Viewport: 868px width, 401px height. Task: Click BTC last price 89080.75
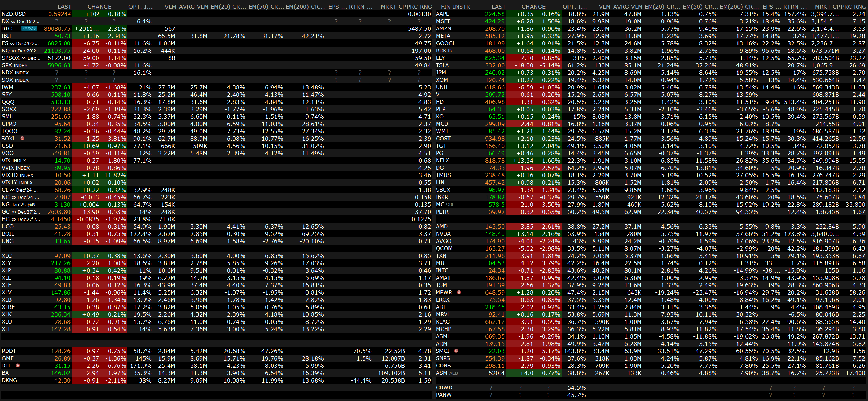tap(57, 29)
